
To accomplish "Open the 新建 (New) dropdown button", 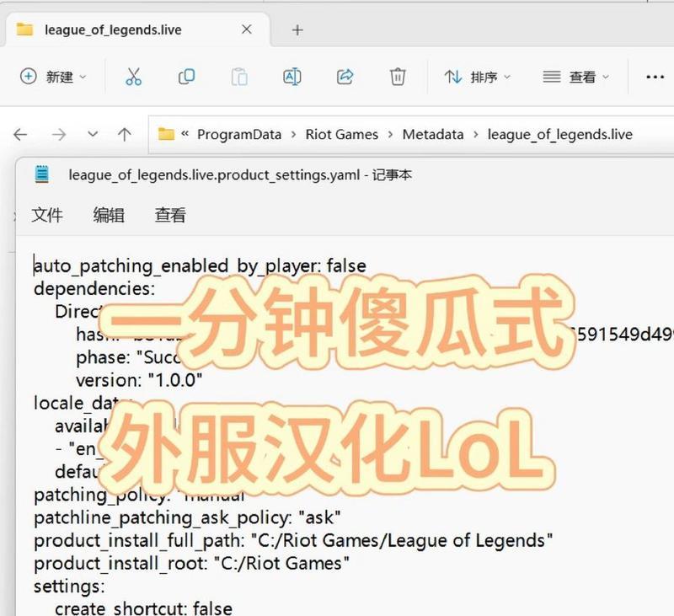I will click(x=53, y=77).
